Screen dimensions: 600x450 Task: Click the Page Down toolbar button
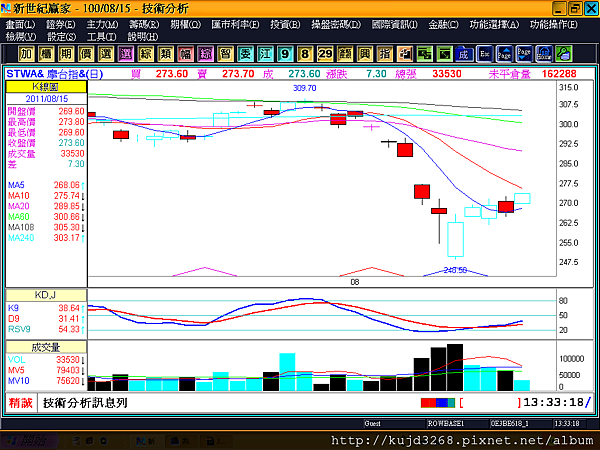click(x=524, y=54)
